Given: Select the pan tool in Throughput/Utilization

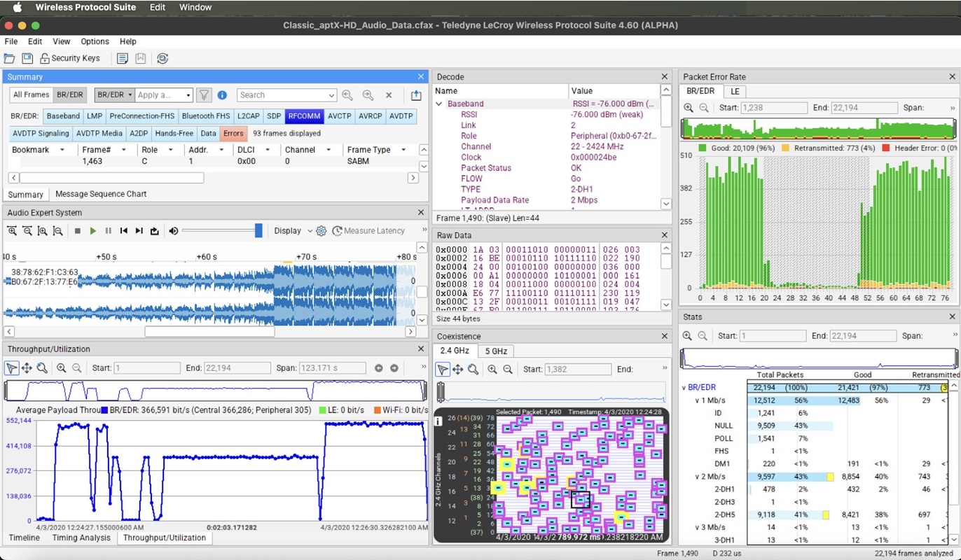Looking at the screenshot, I should [27, 368].
